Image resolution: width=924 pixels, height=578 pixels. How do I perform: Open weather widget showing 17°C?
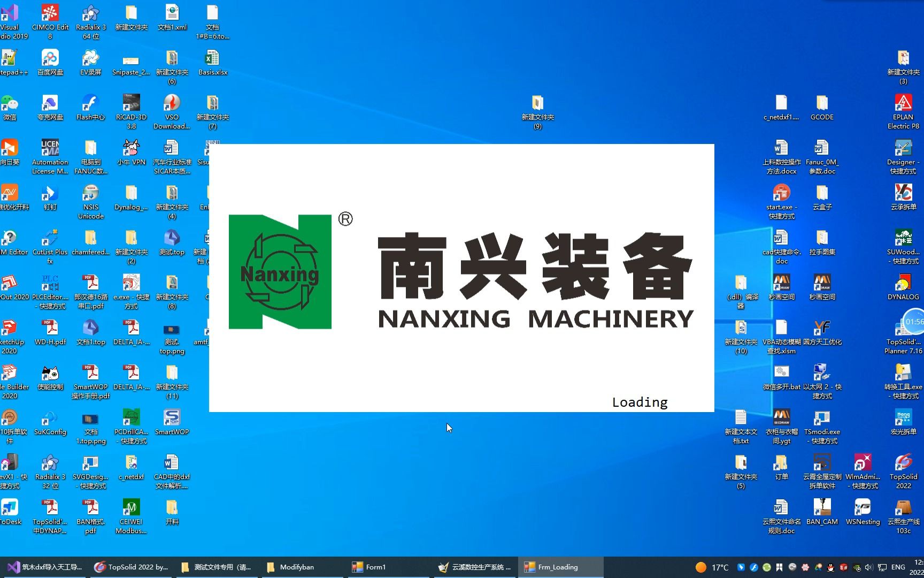coord(712,567)
